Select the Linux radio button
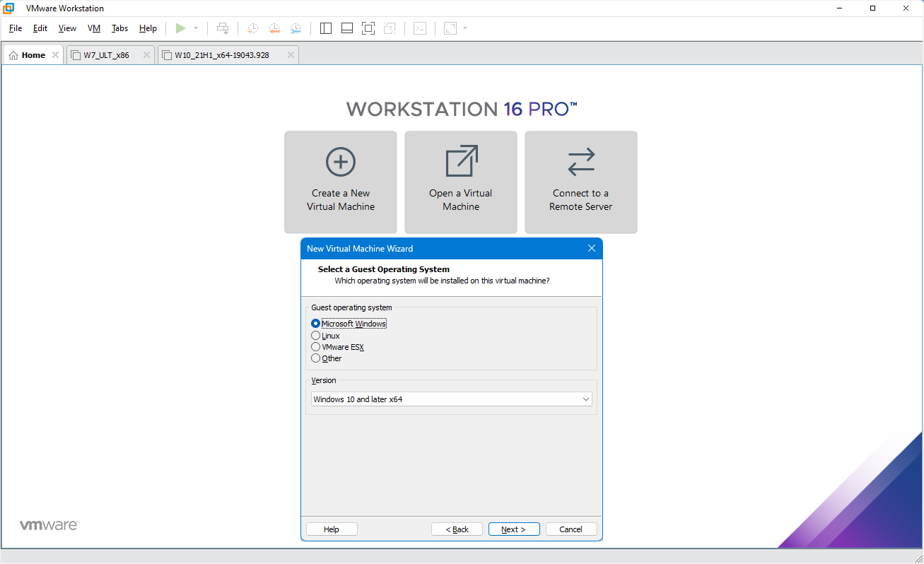The height and width of the screenshot is (564, 924). pyautogui.click(x=315, y=336)
